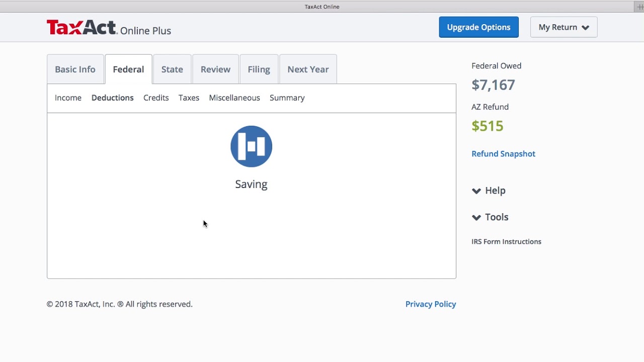Image resolution: width=644 pixels, height=362 pixels.
Task: Click IRS Form Instructions link
Action: coord(506,242)
